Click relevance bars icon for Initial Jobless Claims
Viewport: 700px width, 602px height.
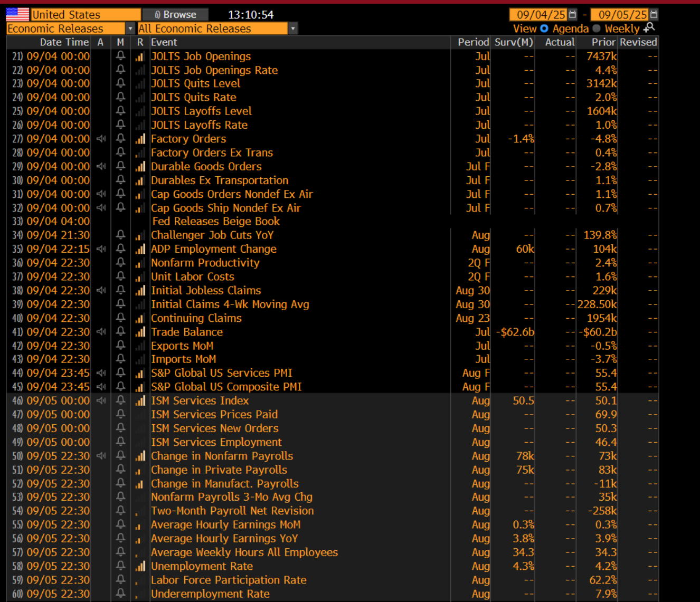point(140,291)
